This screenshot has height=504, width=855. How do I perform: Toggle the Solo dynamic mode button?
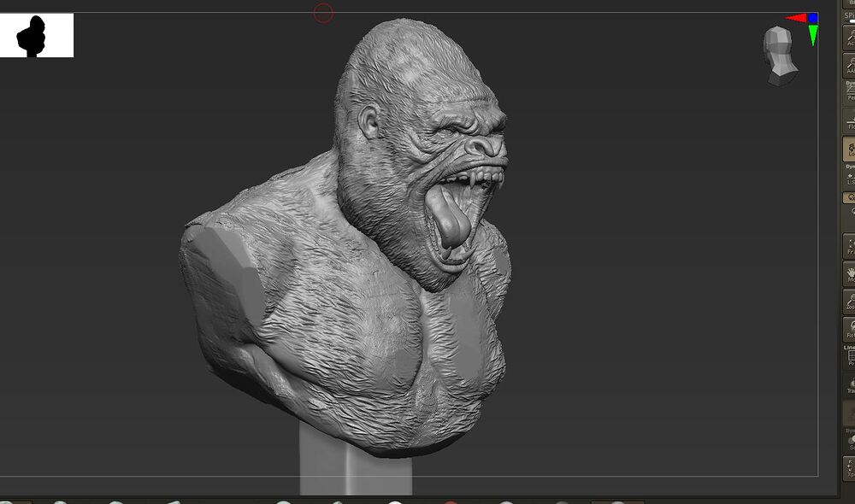(850, 440)
